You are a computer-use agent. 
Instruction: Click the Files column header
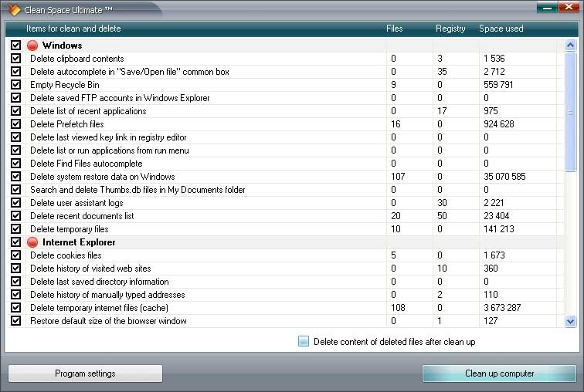pyautogui.click(x=395, y=29)
